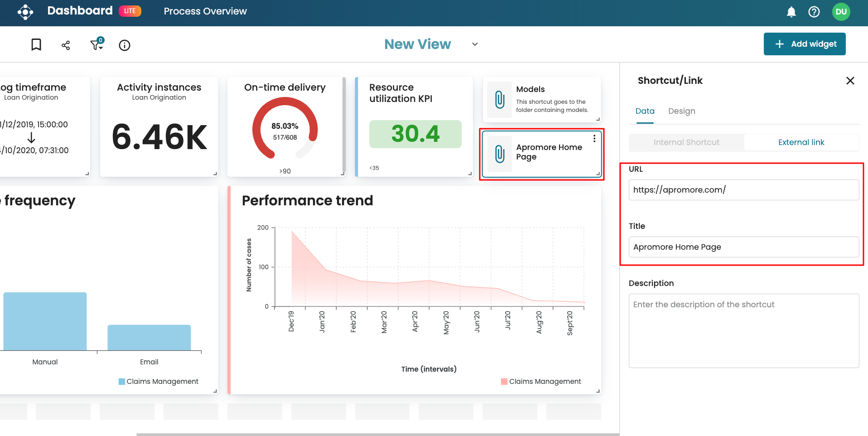Open notifications bell icon
This screenshot has width=868, height=436.
pos(791,12)
